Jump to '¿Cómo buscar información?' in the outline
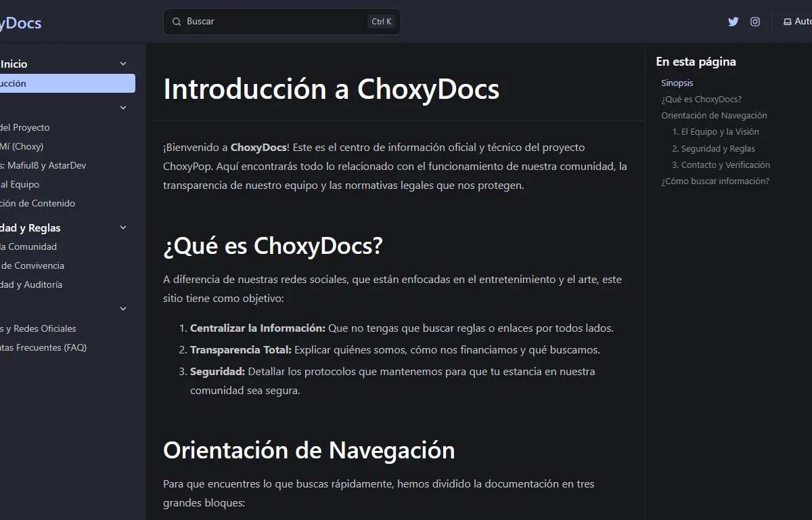This screenshot has width=812, height=520. tap(715, 181)
